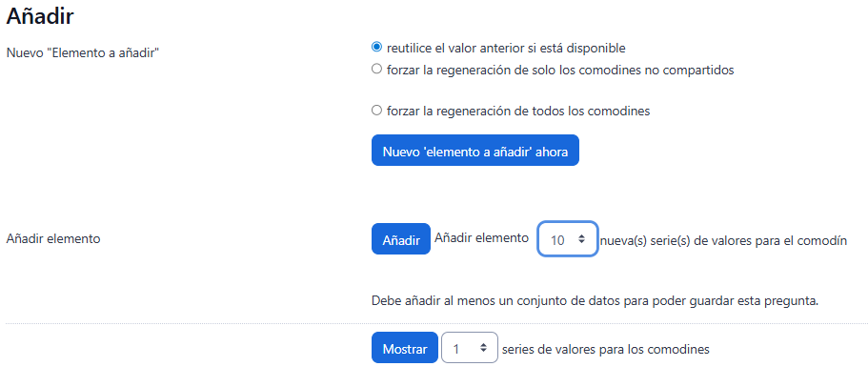This screenshot has width=868, height=387.
Task: Click the 'Nuevo "Elemento a añadir"' field label
Action: [83, 53]
